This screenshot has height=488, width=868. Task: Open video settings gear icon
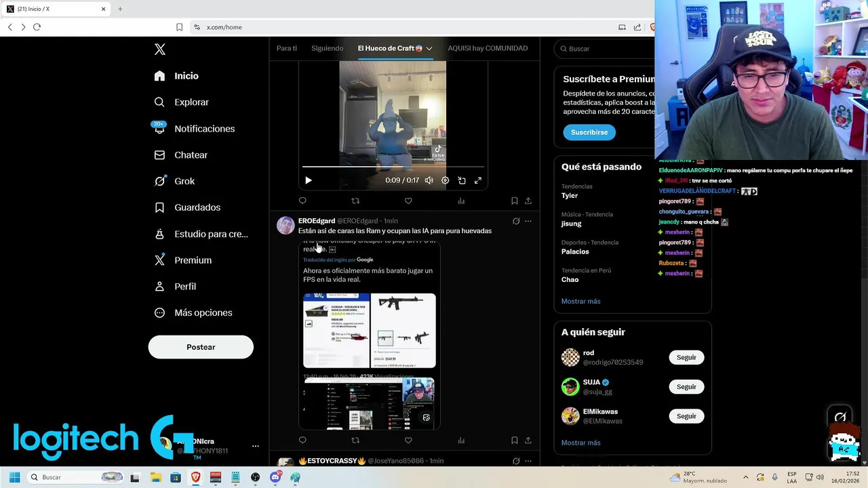tap(445, 180)
